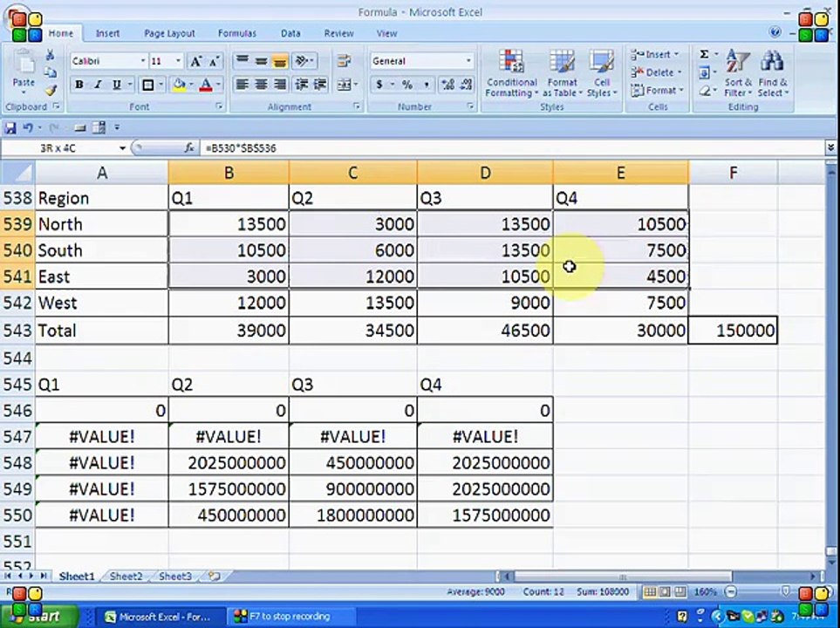Open the General number format dropdown

[468, 61]
